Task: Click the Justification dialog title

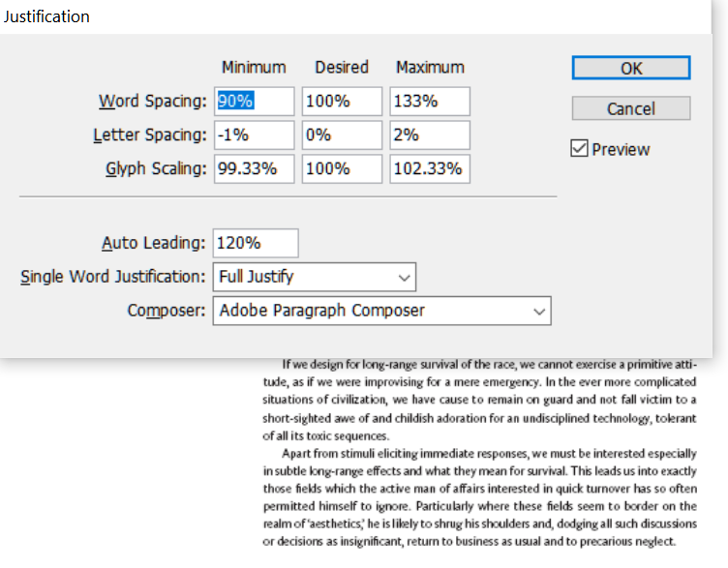Action: (46, 16)
